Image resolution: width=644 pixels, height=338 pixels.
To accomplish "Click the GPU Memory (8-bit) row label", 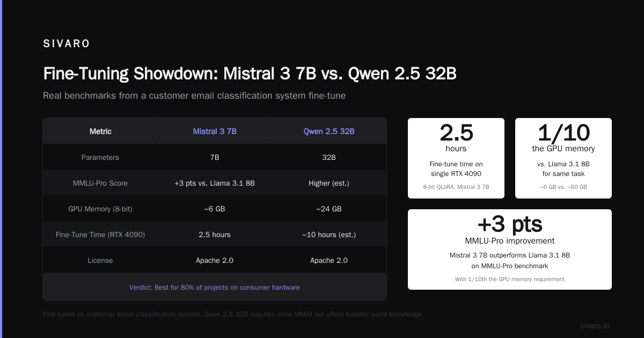I will (100, 209).
